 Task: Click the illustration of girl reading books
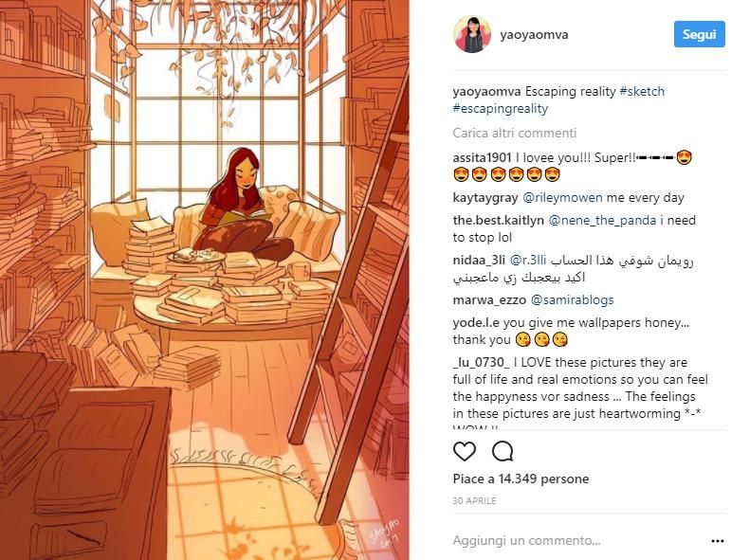point(204,280)
